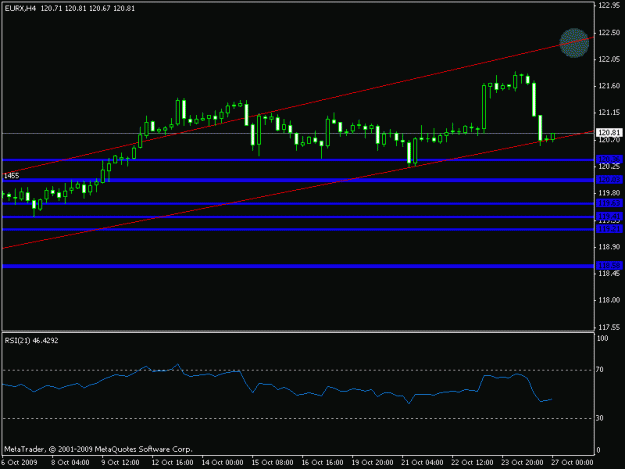Image resolution: width=625 pixels, height=469 pixels.
Task: Click the 118.00 price scale label
Action: [x=609, y=300]
